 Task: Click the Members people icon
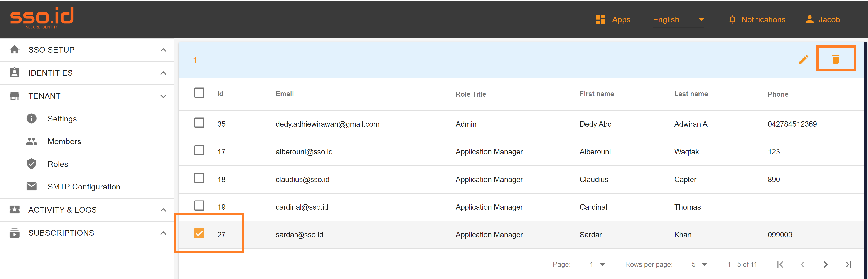(x=31, y=141)
